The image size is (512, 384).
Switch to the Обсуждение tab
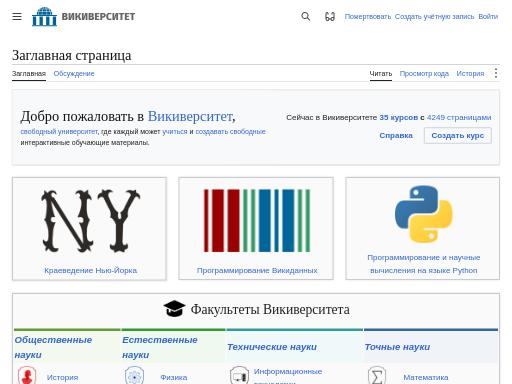(x=74, y=73)
